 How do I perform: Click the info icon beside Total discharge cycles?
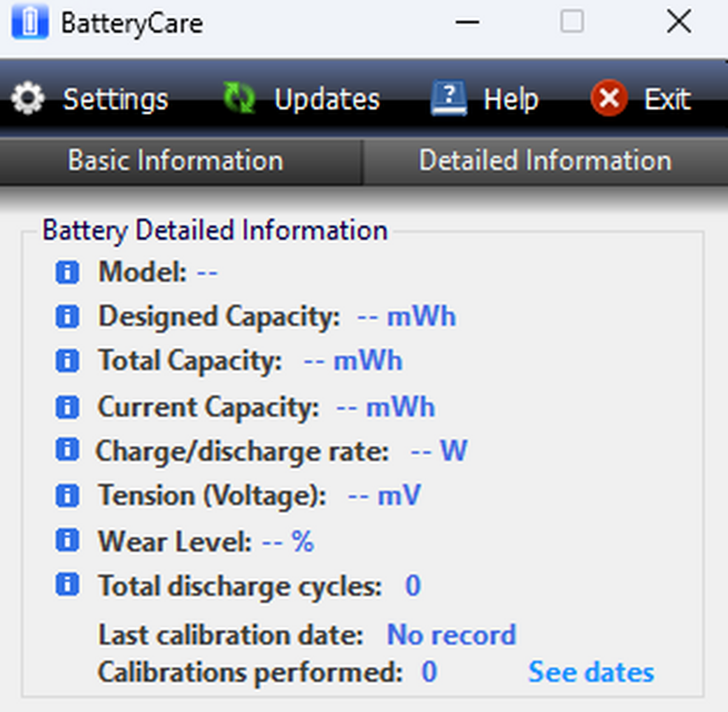click(x=67, y=585)
